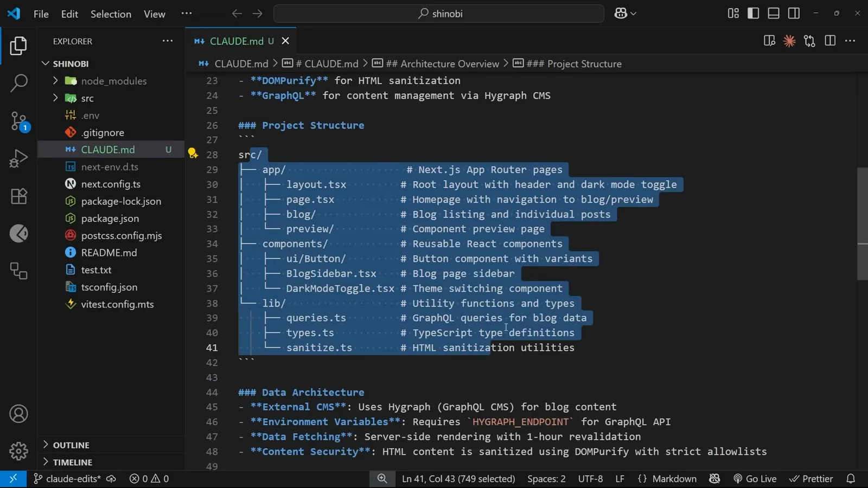Open test.txt file
868x488 pixels.
[x=111, y=270]
